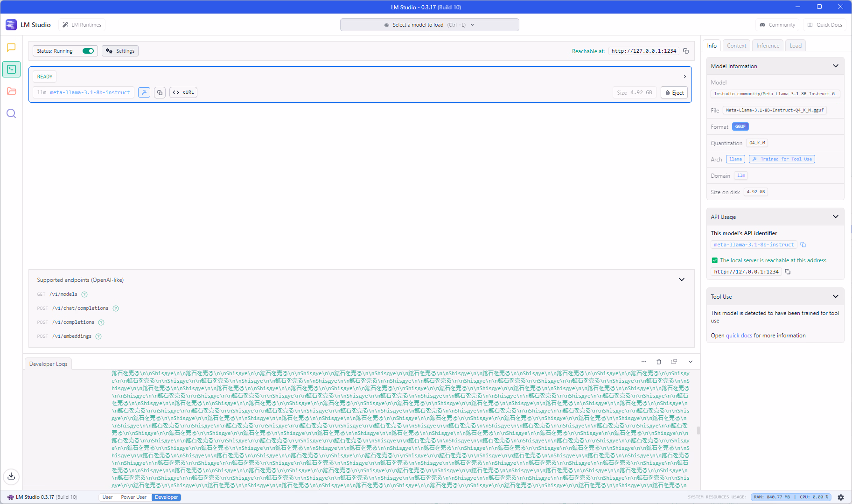This screenshot has height=504, width=852.
Task: Open LM Runtimes
Action: coord(82,25)
